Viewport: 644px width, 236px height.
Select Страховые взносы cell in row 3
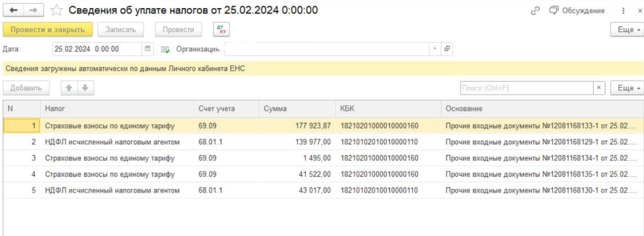tap(117, 158)
